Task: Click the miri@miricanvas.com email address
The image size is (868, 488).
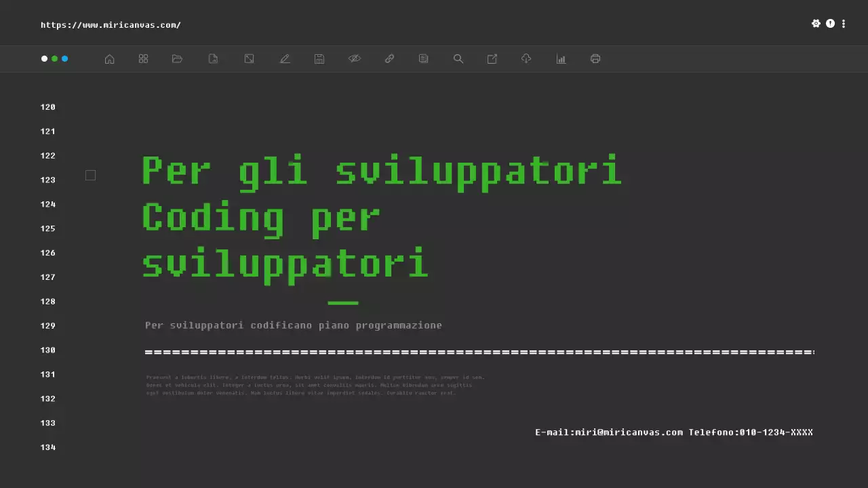Action: tap(628, 432)
